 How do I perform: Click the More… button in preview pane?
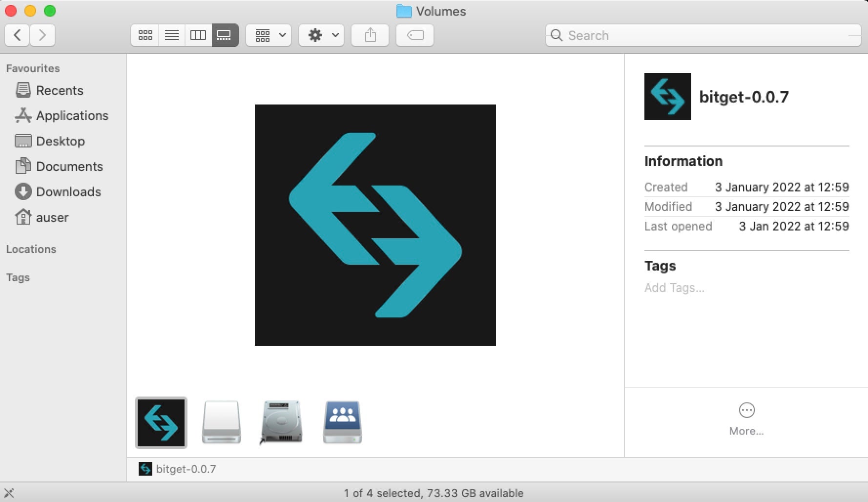746,418
